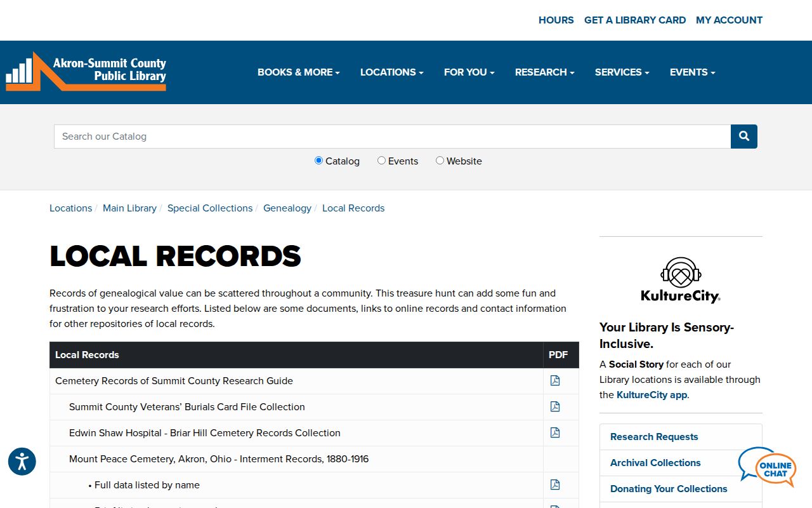The image size is (812, 508).
Task: Click Edwin Shaw Hospital - Briar Hill text
Action: click(205, 433)
